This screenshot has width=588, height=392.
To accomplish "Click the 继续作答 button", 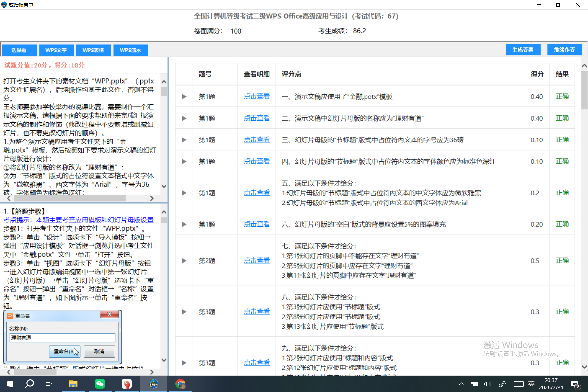I will pos(564,50).
